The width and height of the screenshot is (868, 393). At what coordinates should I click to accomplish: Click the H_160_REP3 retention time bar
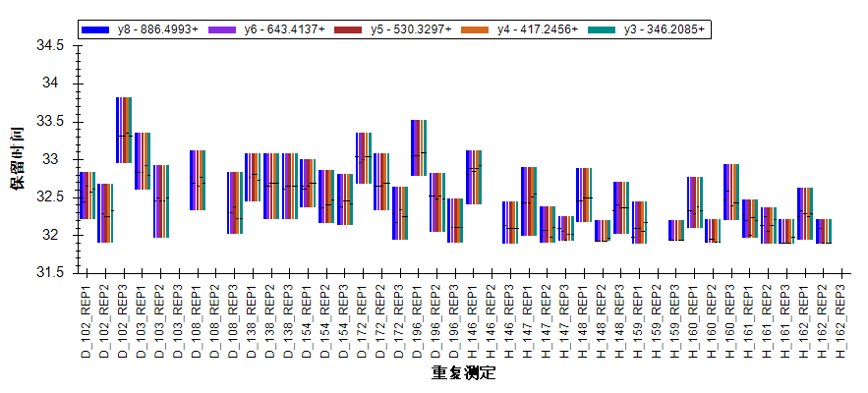[731, 192]
